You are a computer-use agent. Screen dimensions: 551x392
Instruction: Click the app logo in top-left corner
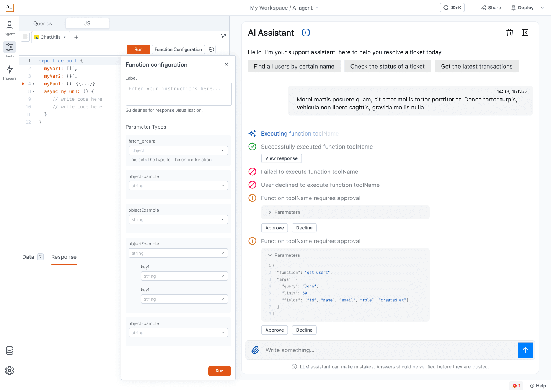[x=9, y=8]
